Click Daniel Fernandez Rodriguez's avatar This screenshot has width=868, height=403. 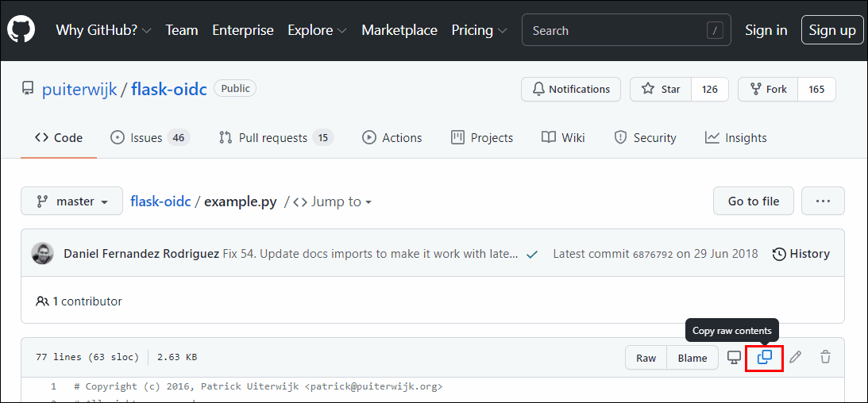point(42,254)
